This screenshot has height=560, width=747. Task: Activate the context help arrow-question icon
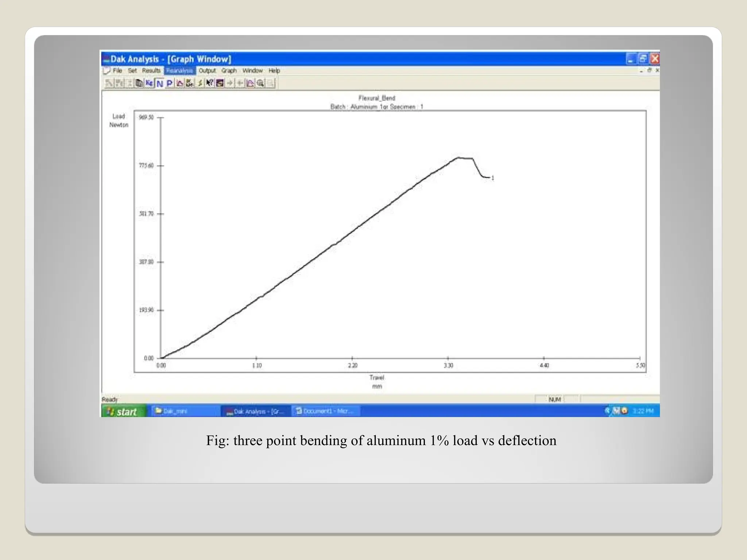point(210,83)
